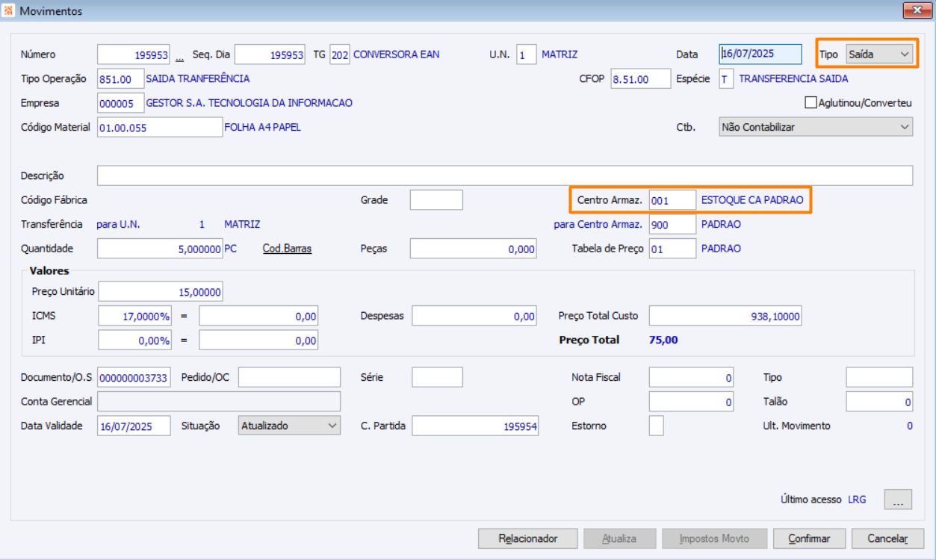936x560 pixels.
Task: Click the Data field 16/07/2025
Action: (760, 54)
